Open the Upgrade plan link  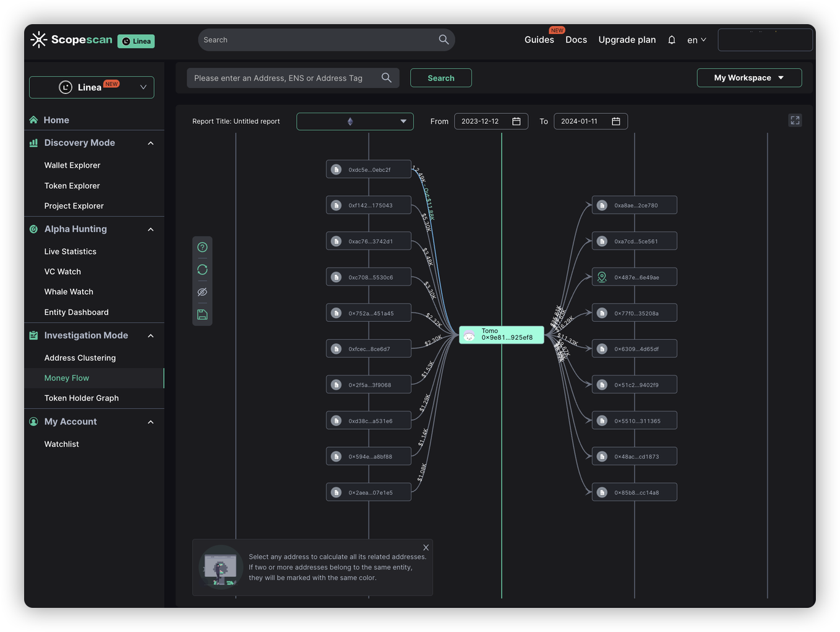pyautogui.click(x=627, y=40)
